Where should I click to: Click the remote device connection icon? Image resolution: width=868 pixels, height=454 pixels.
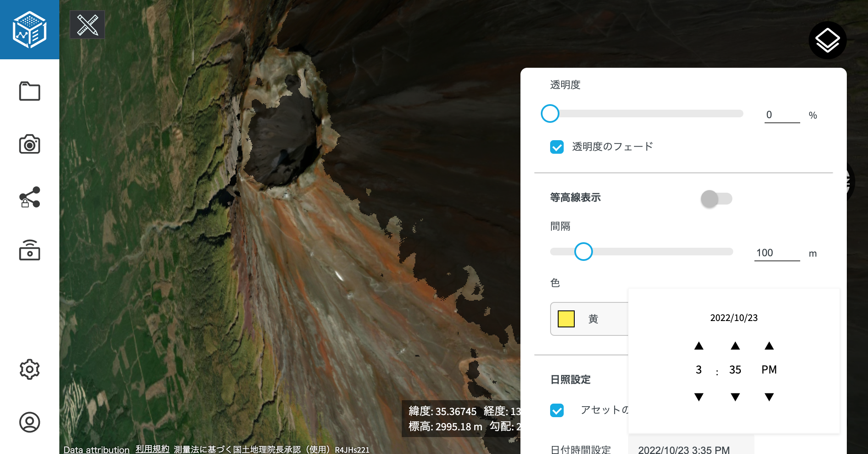click(30, 250)
